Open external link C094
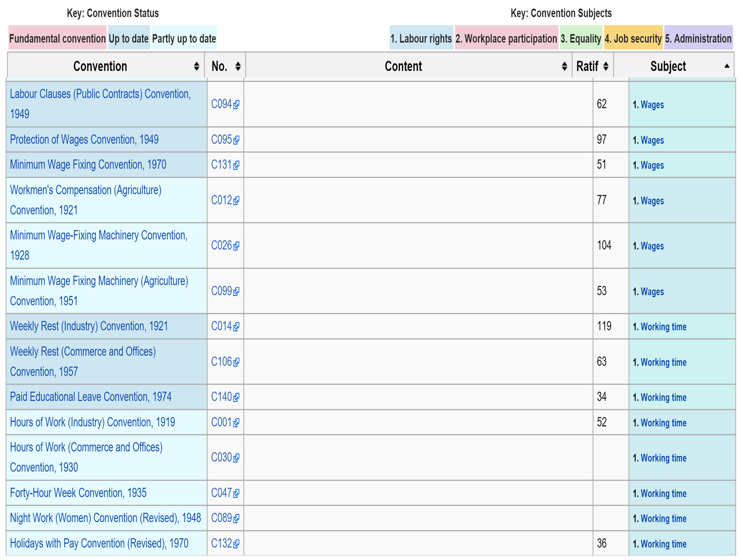This screenshot has width=743, height=560. (x=225, y=104)
